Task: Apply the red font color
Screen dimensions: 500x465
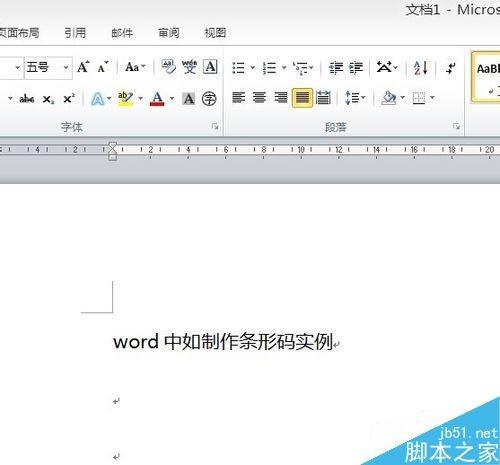Action: 157,98
